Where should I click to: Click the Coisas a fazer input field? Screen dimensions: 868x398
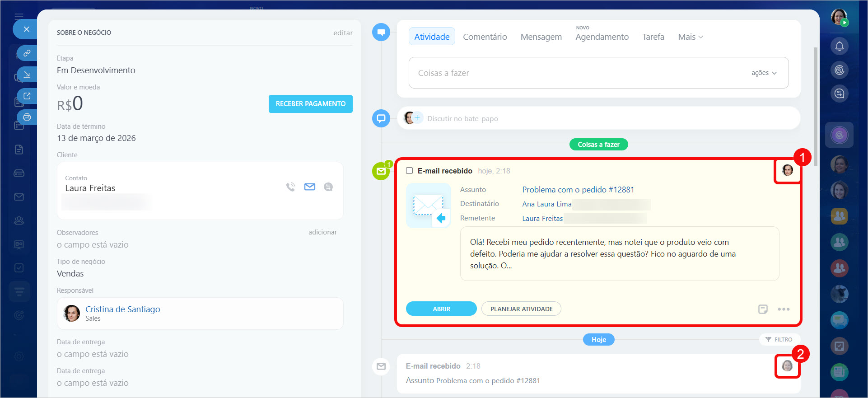(x=578, y=73)
